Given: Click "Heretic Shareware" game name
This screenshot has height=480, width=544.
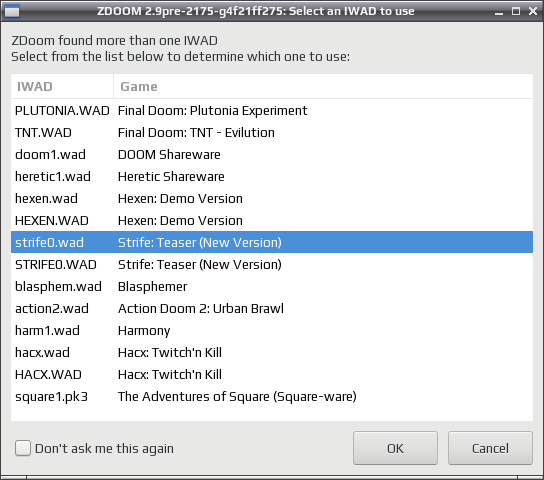Looking at the screenshot, I should [x=171, y=177].
